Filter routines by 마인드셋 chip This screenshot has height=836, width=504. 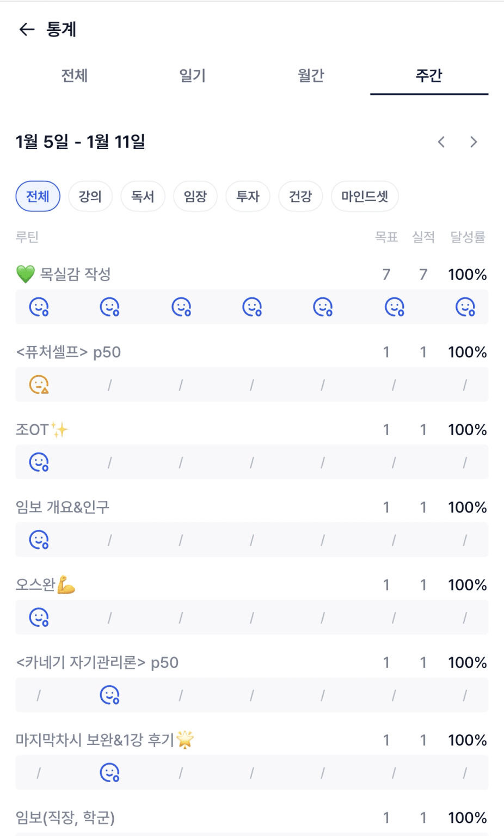tap(365, 196)
